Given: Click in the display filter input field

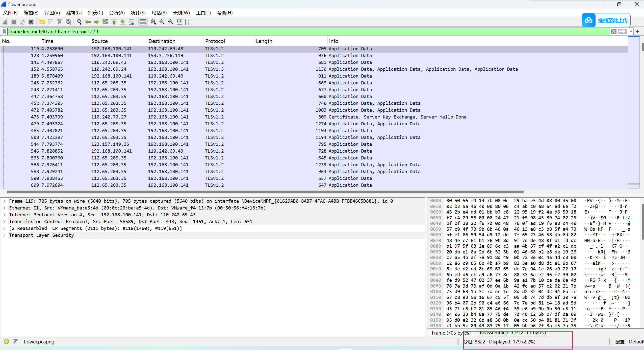Looking at the screenshot, I should pos(303,32).
